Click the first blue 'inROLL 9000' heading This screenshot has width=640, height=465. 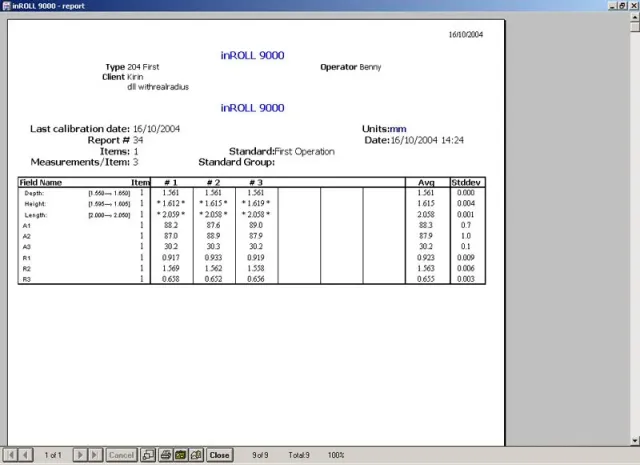pos(252,55)
